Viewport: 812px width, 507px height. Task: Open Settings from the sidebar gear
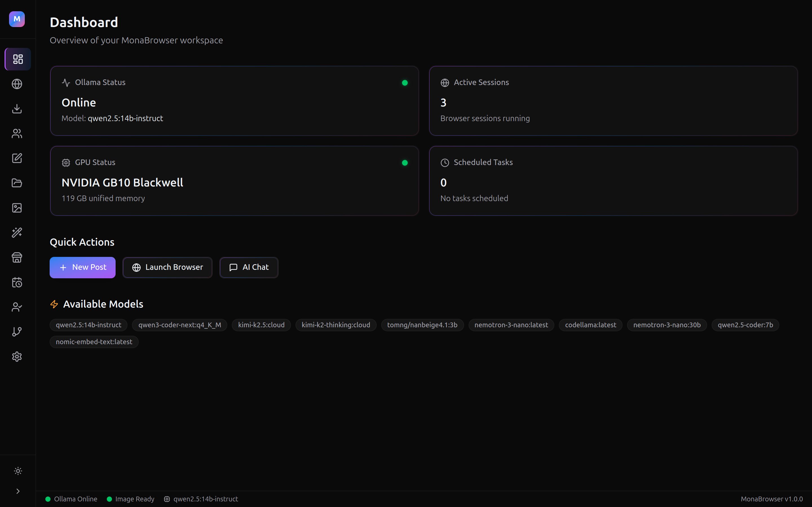(17, 356)
